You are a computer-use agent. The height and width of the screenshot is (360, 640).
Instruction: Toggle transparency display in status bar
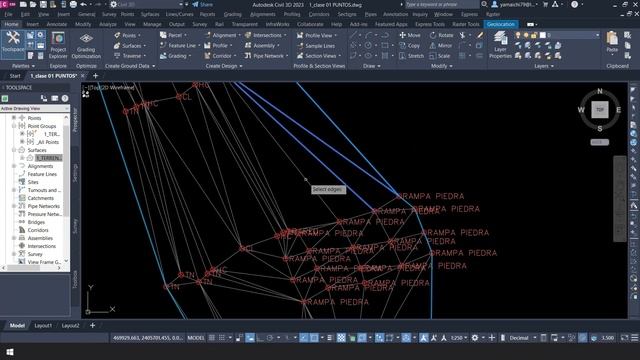341,338
